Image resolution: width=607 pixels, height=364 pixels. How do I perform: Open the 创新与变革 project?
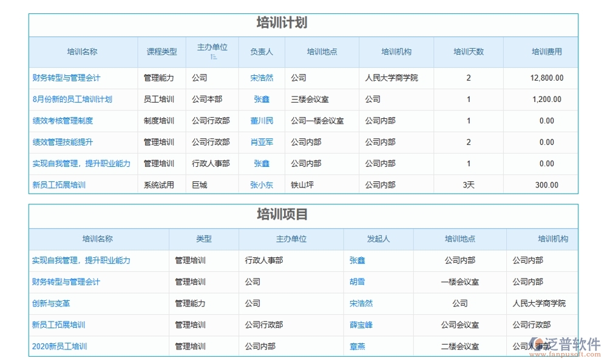pos(52,303)
